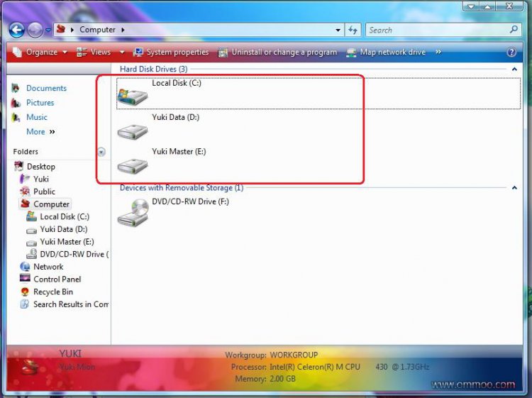Open Pictures favorite link
The image size is (532, 398).
pos(40,102)
